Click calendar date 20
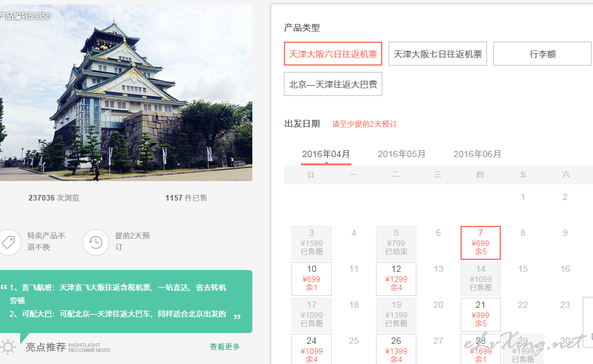The width and height of the screenshot is (593, 364). click(x=438, y=305)
